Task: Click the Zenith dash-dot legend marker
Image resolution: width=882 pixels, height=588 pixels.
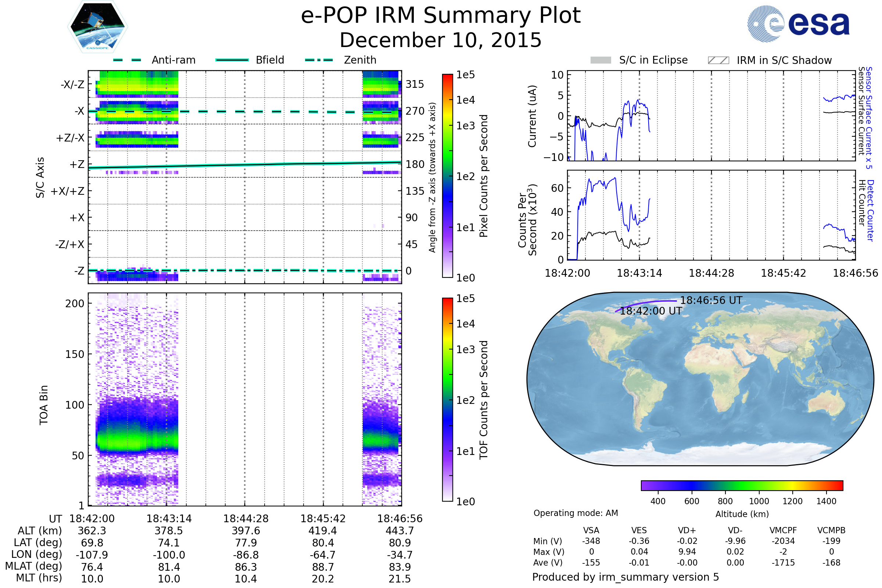Action: pos(319,60)
